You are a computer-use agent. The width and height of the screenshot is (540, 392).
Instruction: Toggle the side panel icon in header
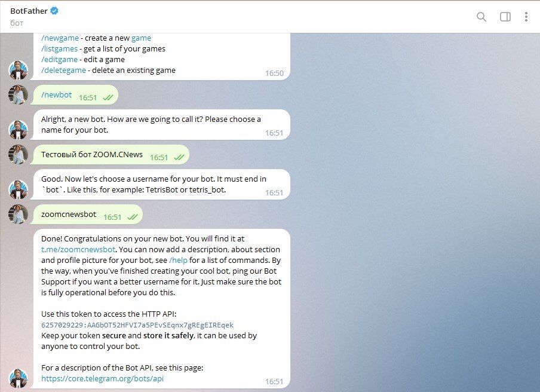point(505,17)
